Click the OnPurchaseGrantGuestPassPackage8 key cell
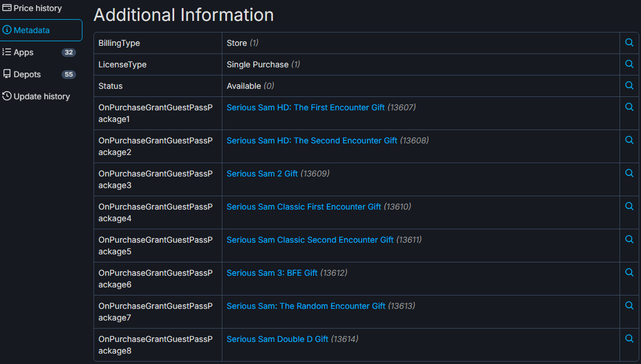The height and width of the screenshot is (364, 641). coord(158,345)
